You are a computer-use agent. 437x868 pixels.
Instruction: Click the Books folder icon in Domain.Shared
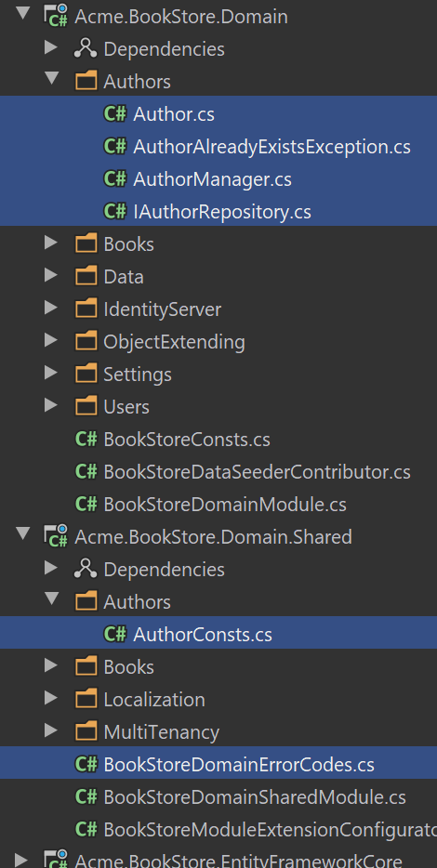86,667
